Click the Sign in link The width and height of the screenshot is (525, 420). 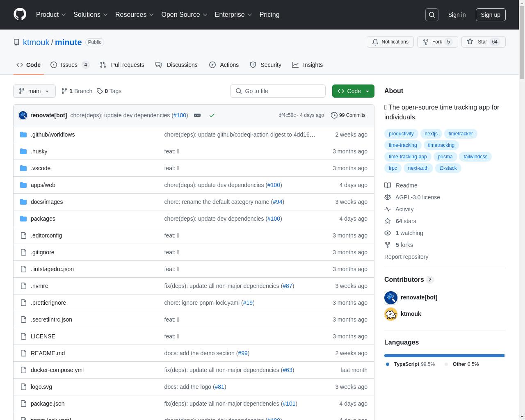[457, 15]
